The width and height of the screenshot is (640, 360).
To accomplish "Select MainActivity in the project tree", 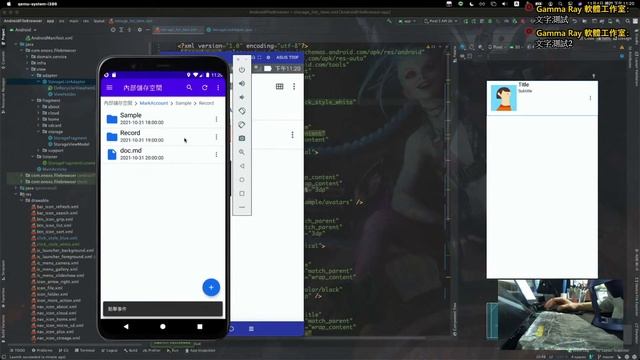I will coord(54,169).
